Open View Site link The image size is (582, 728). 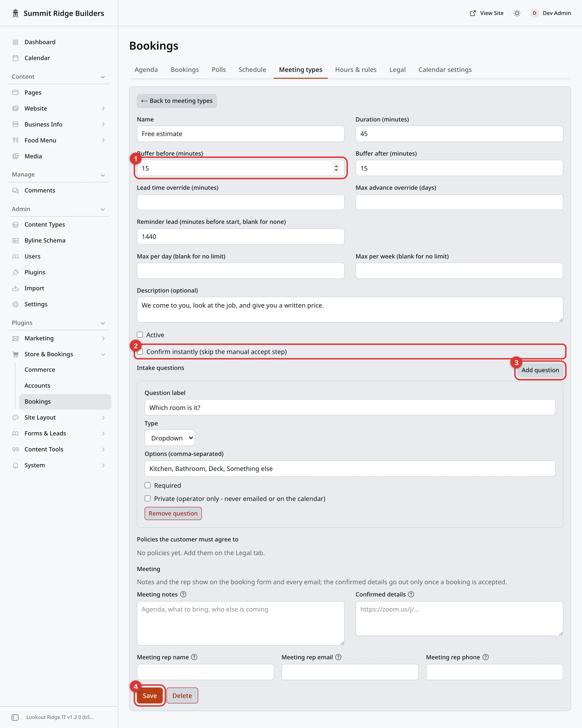(x=487, y=13)
